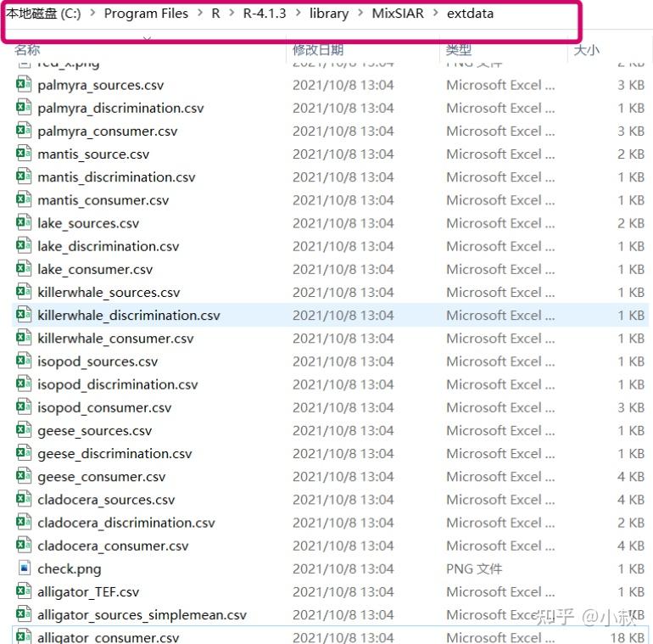Select file name alligator_consumer.csv
The image size is (653, 644).
coord(109,638)
